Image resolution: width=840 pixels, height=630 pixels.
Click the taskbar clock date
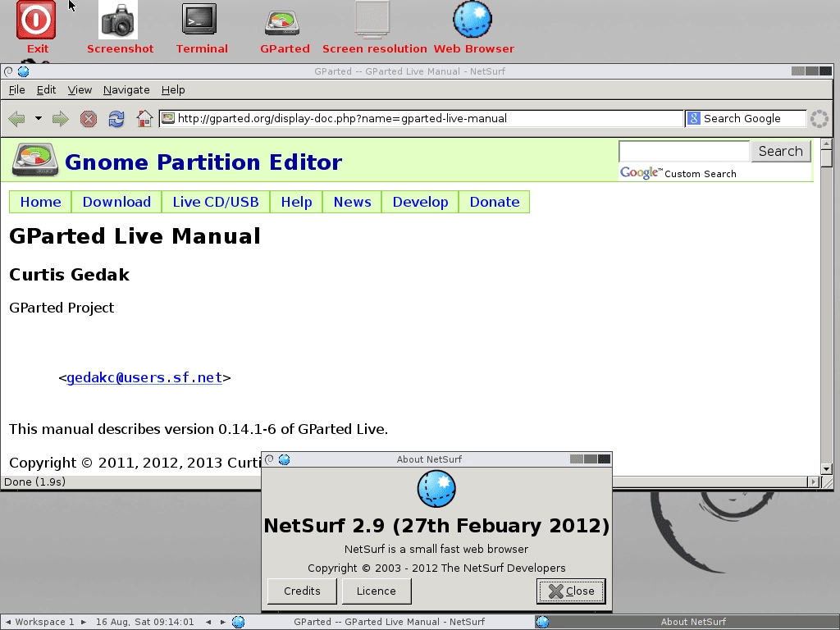click(144, 622)
